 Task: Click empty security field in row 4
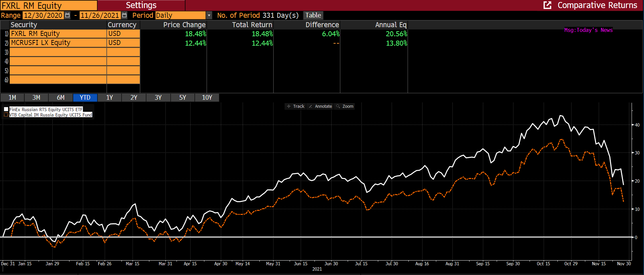click(x=58, y=61)
